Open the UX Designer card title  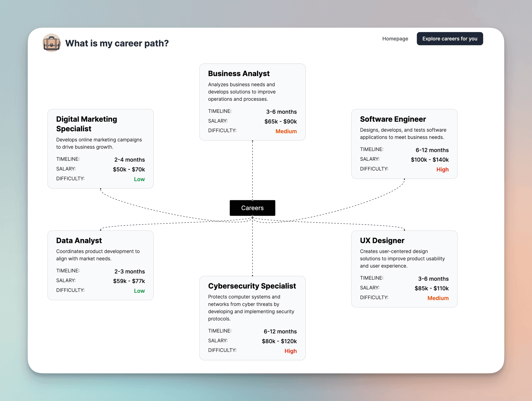[382, 240]
